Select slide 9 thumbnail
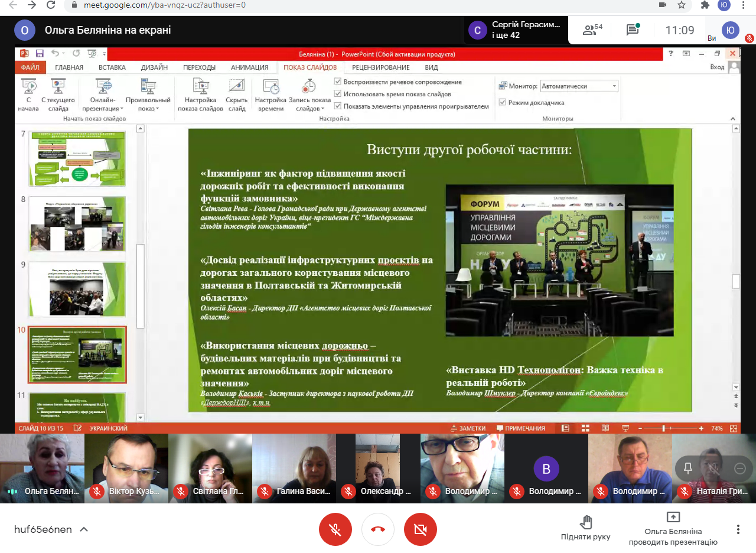756x553 pixels. 77,289
